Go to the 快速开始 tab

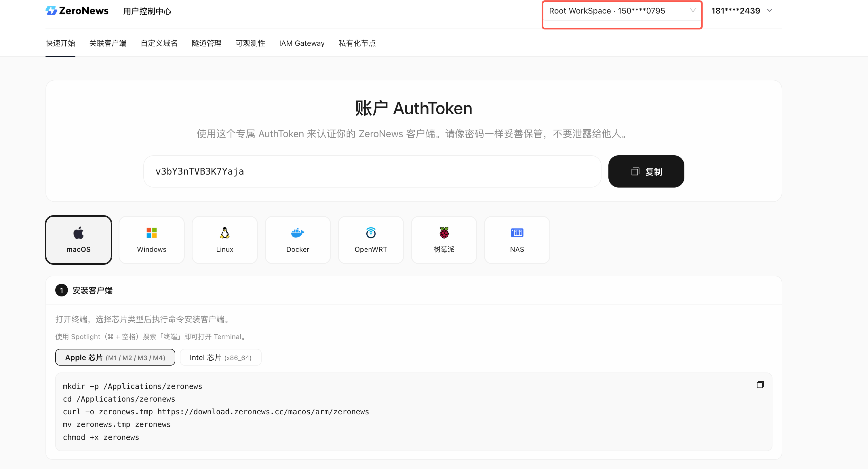pos(60,43)
